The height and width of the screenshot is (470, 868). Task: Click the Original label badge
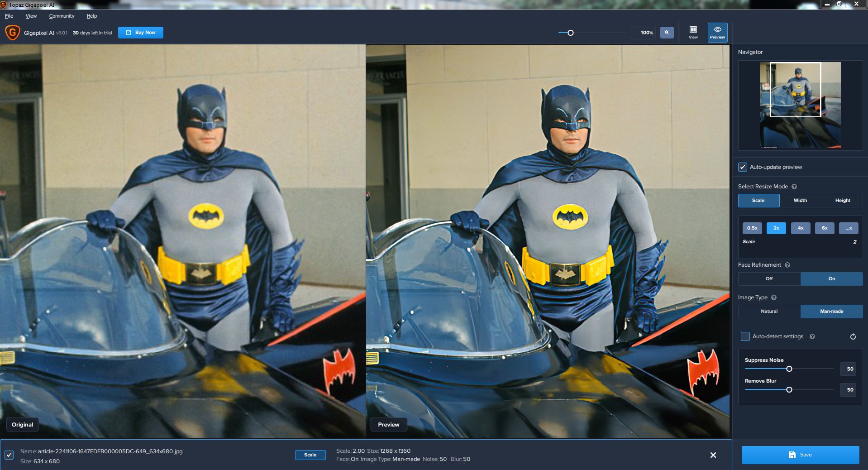23,425
